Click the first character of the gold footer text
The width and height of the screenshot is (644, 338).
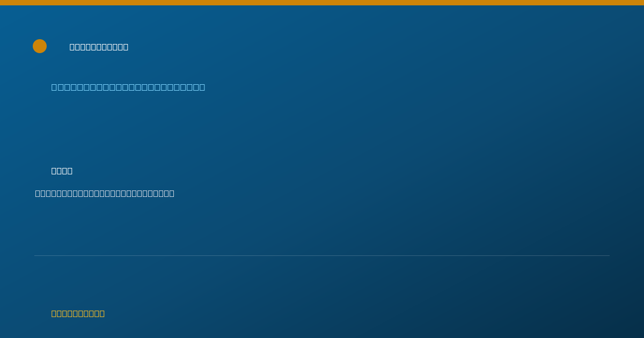coord(54,313)
